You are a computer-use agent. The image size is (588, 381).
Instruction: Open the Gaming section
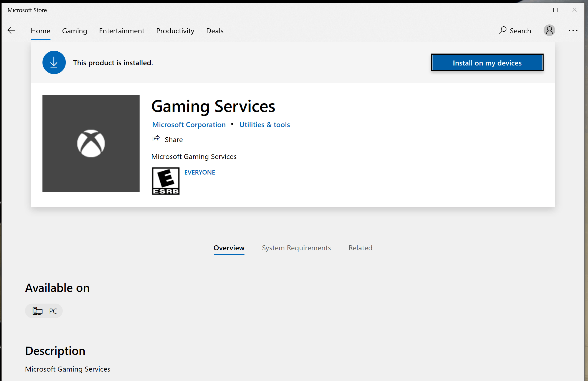[74, 31]
